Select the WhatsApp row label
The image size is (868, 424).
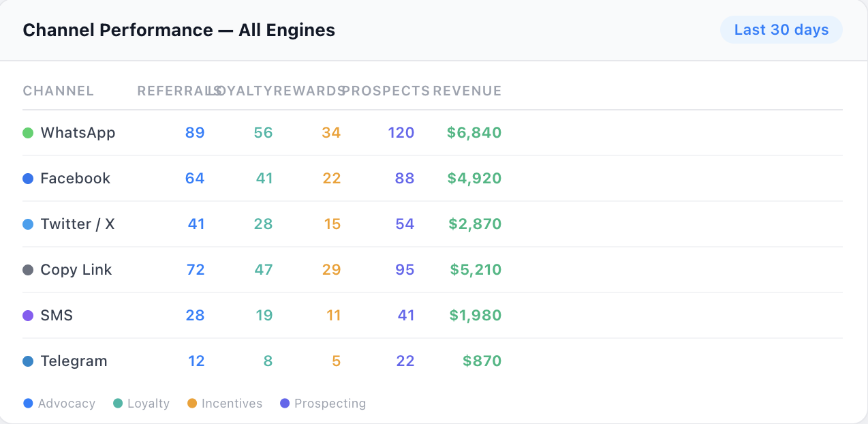[x=78, y=133]
